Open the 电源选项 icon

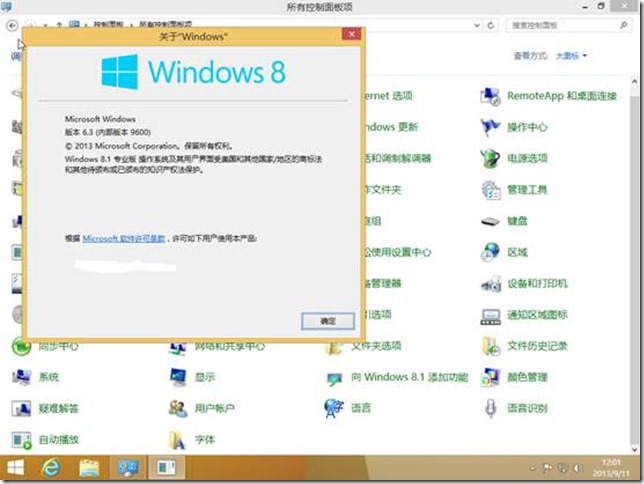point(490,159)
